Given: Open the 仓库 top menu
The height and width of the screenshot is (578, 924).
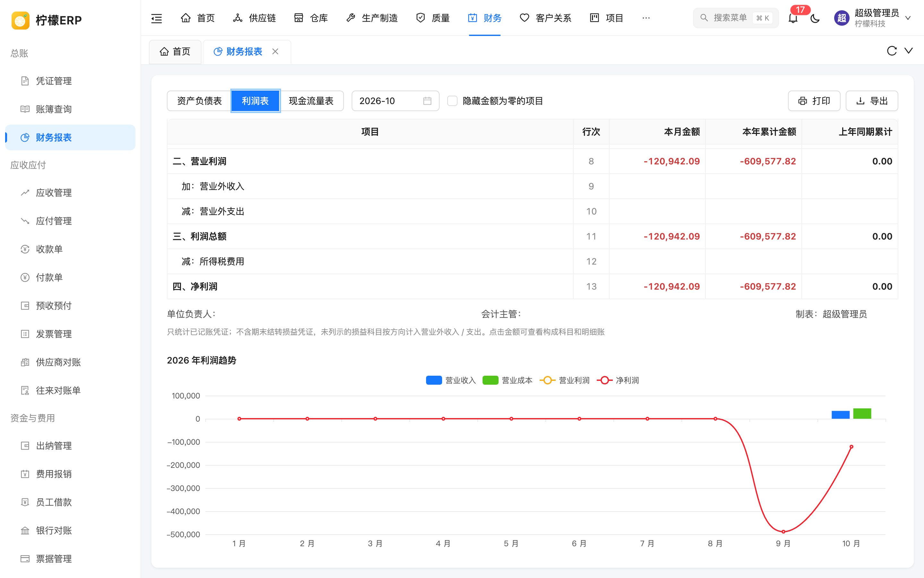Looking at the screenshot, I should (x=311, y=18).
